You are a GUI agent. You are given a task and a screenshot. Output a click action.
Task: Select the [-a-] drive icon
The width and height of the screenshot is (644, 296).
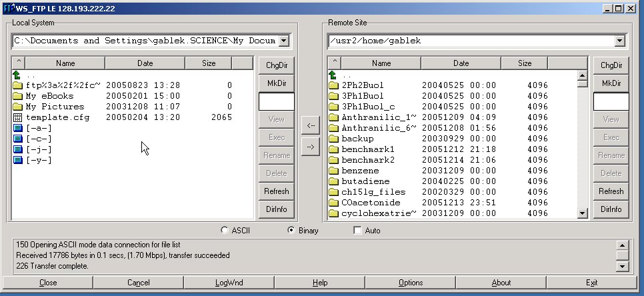[17, 128]
